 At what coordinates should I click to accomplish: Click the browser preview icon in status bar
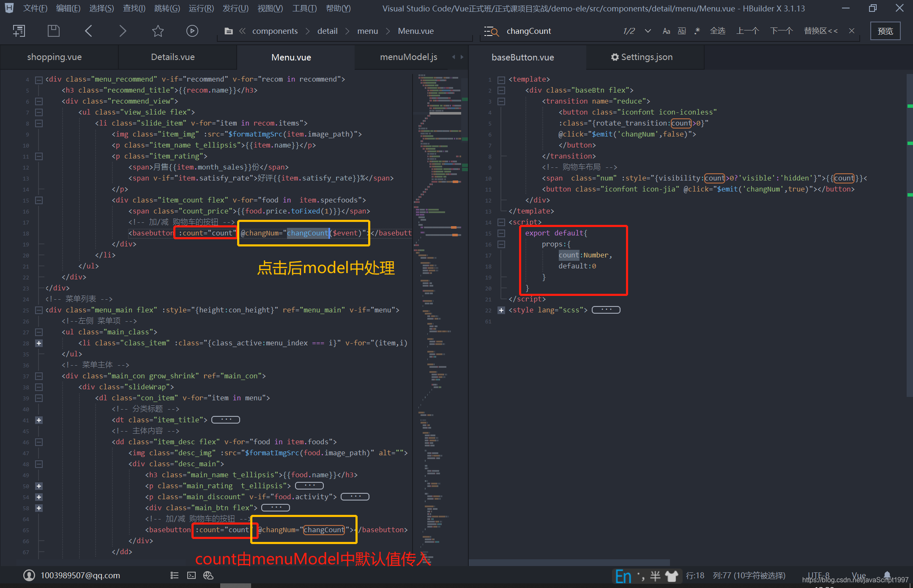[208, 575]
